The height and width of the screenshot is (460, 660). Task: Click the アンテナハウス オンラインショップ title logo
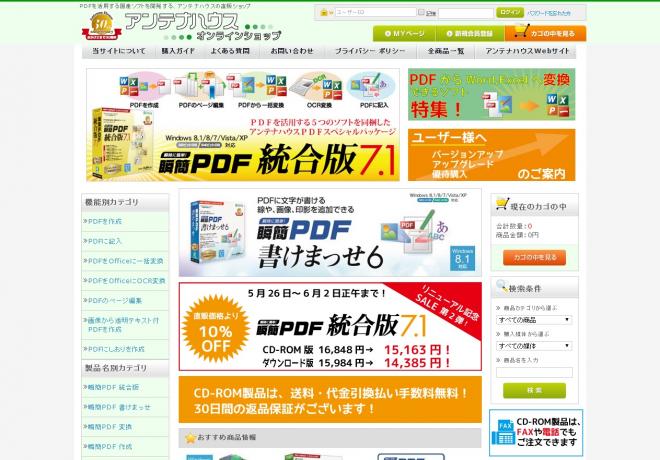202,27
